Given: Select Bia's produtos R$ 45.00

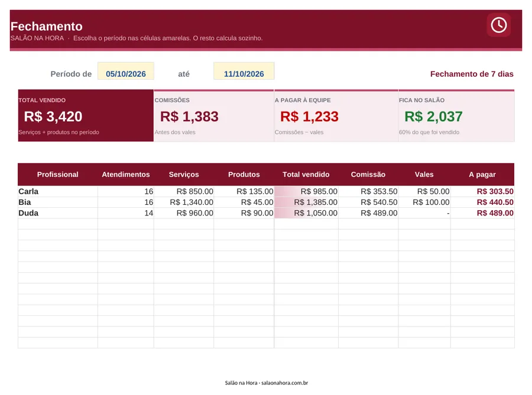Looking at the screenshot, I should tap(244, 203).
